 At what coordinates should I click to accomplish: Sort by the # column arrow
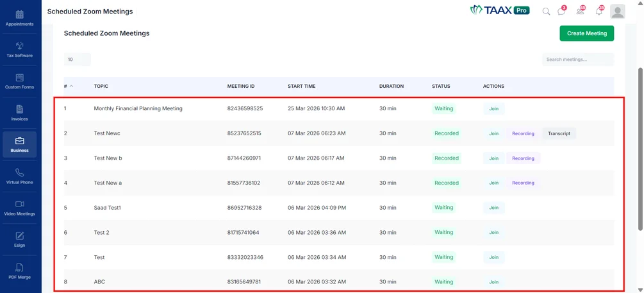click(72, 87)
